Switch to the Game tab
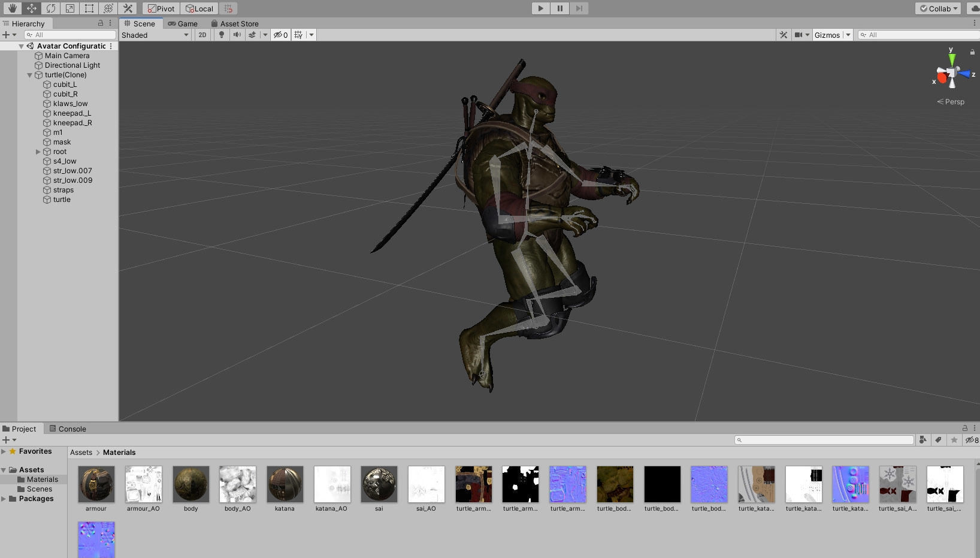This screenshot has width=980, height=558. point(183,23)
